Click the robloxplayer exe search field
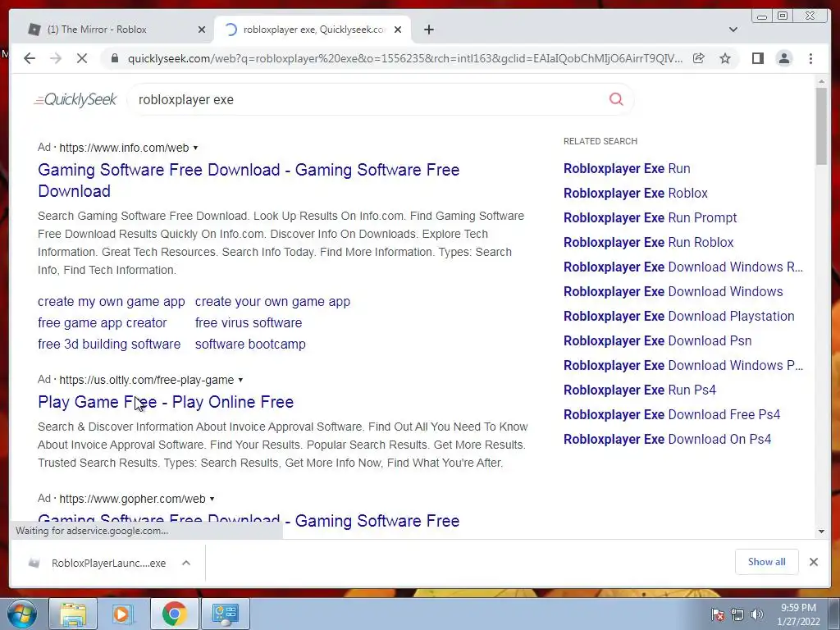840x630 pixels. click(x=370, y=99)
